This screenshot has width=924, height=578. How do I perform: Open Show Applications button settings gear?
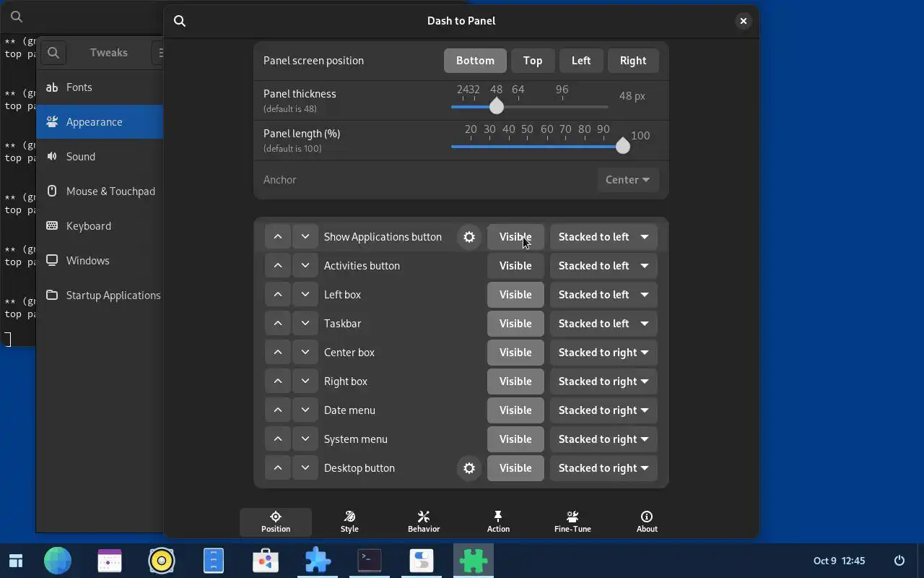[469, 237]
